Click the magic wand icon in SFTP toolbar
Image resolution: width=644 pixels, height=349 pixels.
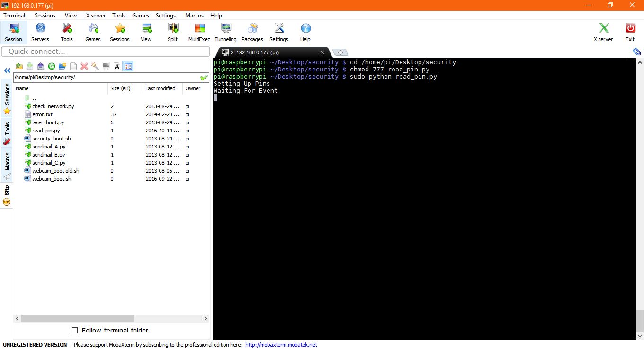[x=95, y=66]
